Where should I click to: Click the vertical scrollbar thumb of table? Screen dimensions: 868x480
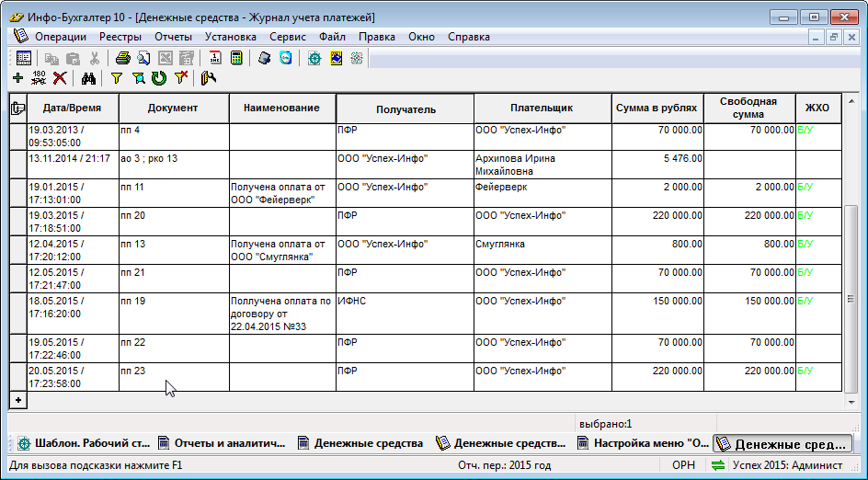click(x=851, y=299)
